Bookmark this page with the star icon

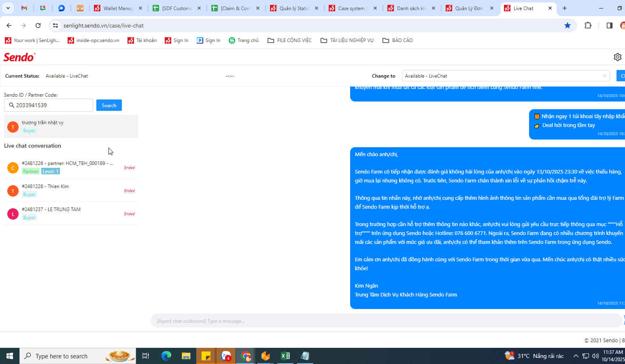[568, 25]
